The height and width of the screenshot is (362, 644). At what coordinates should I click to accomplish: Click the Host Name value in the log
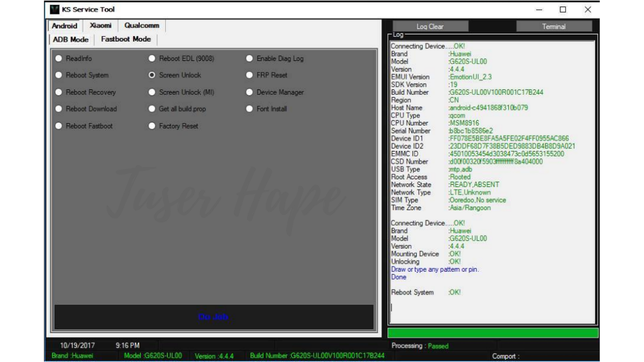pos(488,108)
